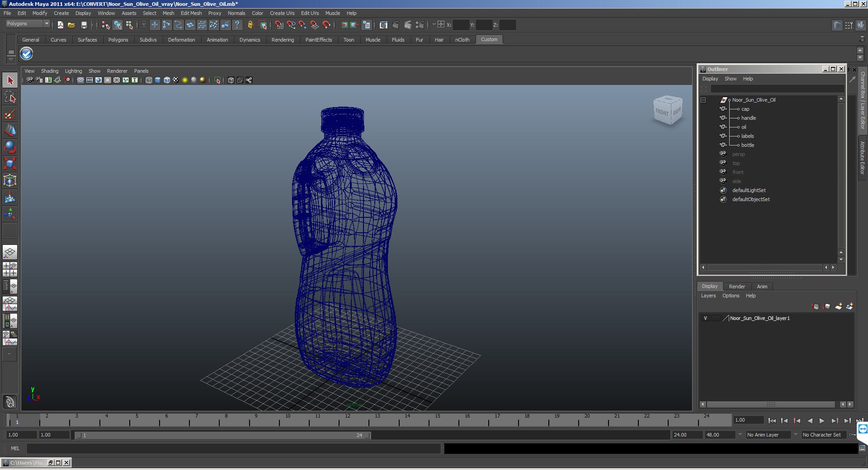Image resolution: width=868 pixels, height=470 pixels.
Task: Open the Attribute Editor side tab
Action: pyautogui.click(x=863, y=157)
